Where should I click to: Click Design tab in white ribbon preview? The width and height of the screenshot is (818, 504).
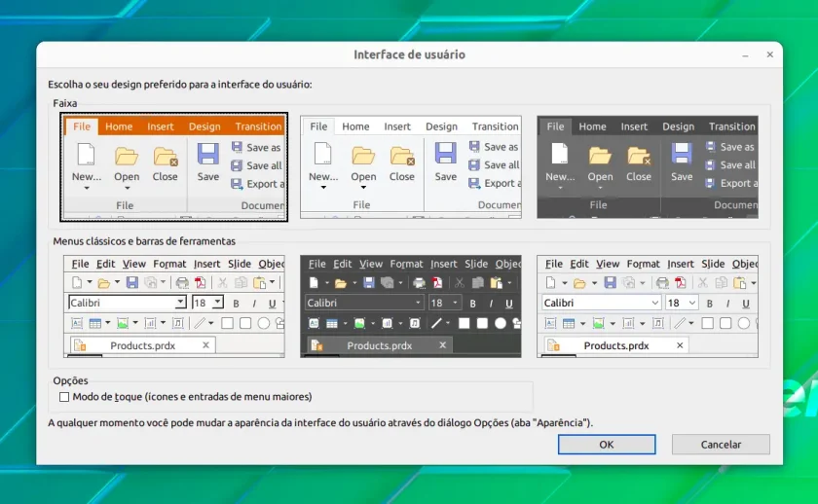[x=441, y=126]
